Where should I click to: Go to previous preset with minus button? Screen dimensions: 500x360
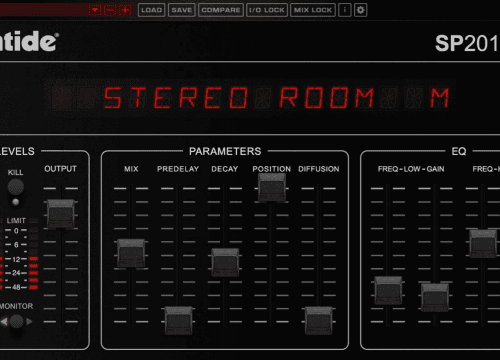point(110,10)
